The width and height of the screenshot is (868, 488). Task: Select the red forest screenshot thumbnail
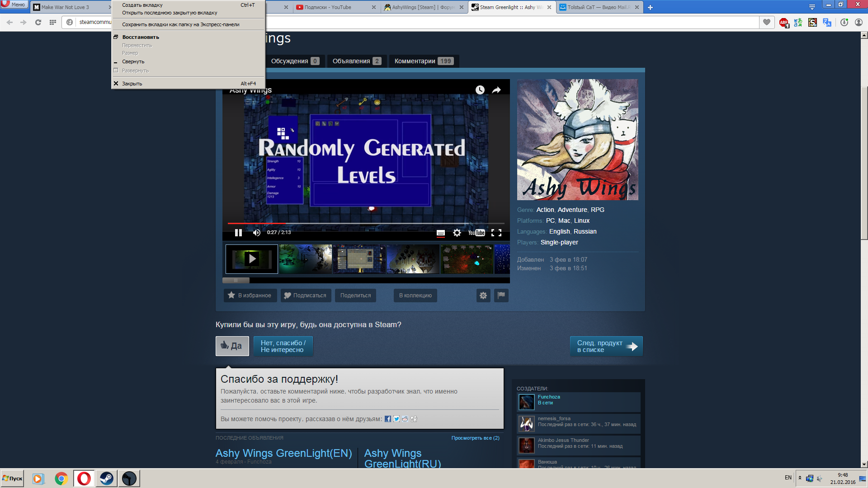(467, 259)
